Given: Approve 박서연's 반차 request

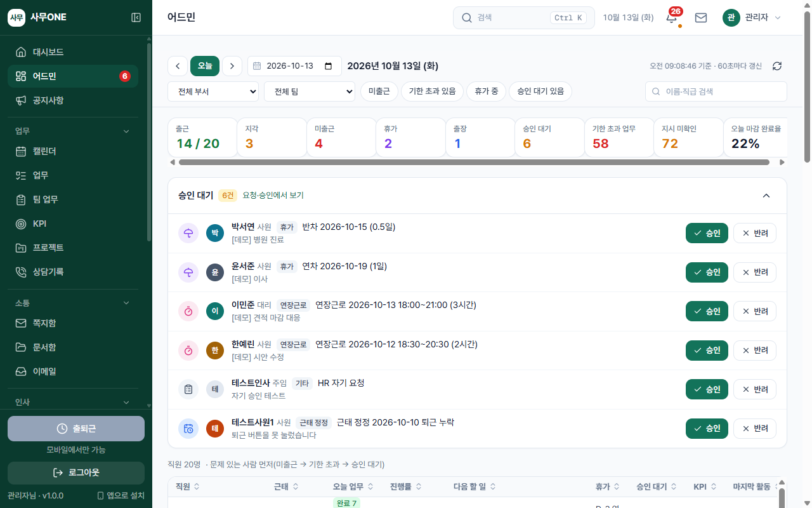Looking at the screenshot, I should (707, 233).
